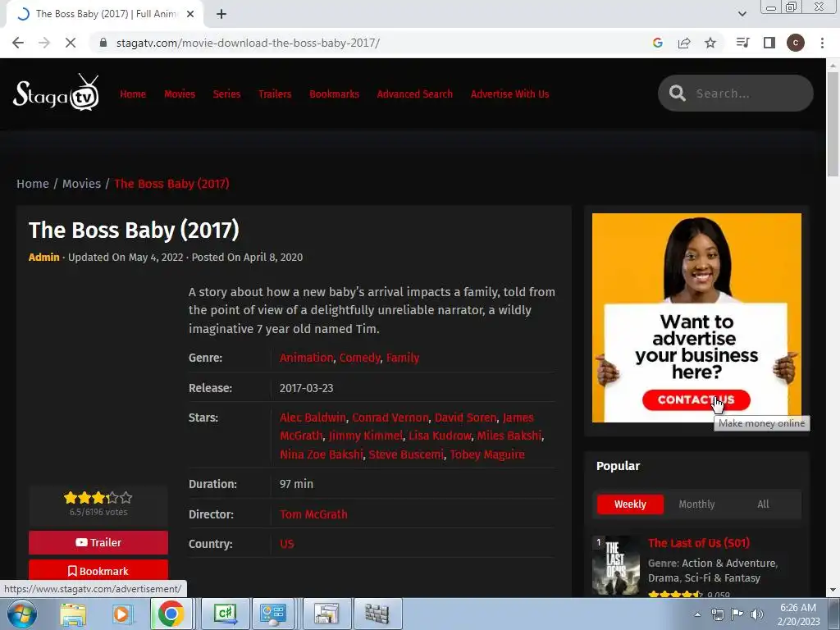Open Alec Baldwin's star page
Screen dimensions: 840x630
313,418
